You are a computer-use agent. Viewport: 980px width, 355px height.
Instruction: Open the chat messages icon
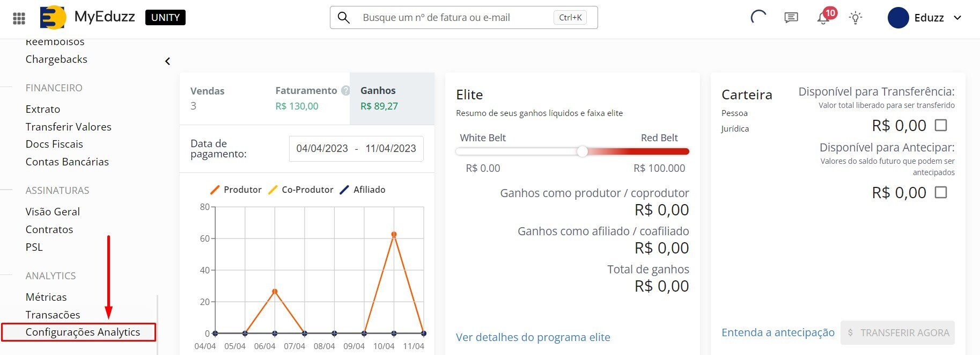pyautogui.click(x=791, y=18)
